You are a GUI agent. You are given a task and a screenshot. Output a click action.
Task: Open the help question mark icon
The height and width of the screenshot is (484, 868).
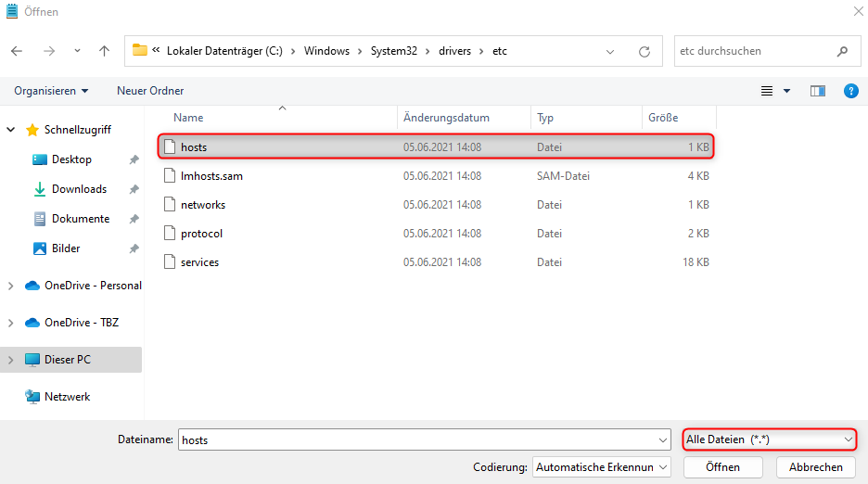pos(850,91)
